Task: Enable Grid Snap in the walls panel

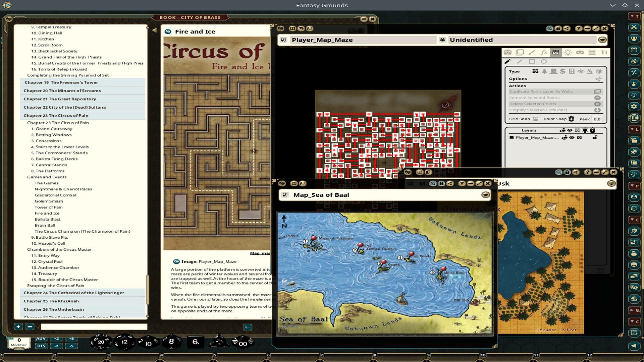Action: click(535, 119)
